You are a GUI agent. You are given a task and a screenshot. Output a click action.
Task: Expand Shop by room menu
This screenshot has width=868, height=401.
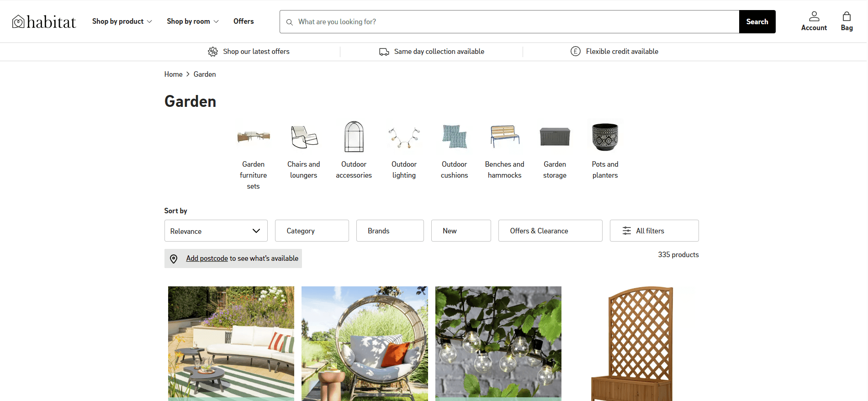coord(193,21)
